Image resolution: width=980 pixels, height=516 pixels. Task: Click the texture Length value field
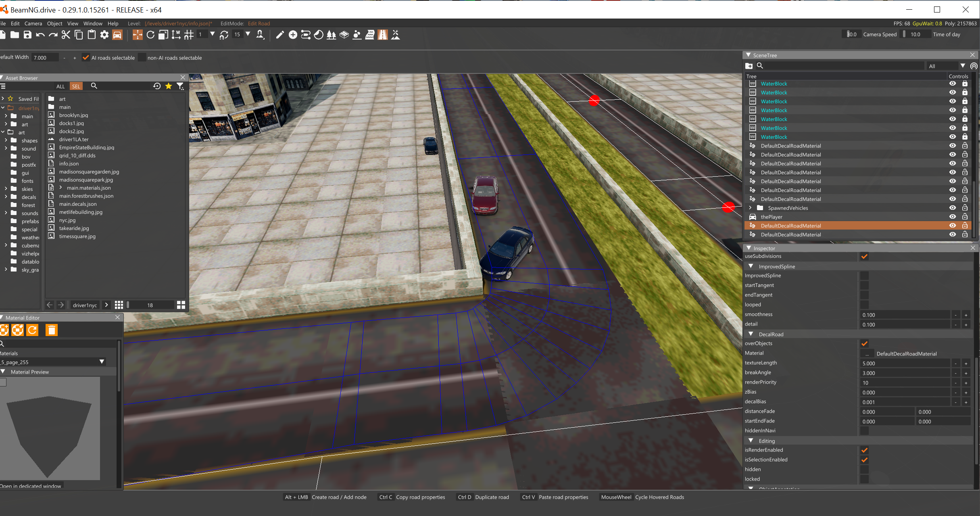pos(905,363)
